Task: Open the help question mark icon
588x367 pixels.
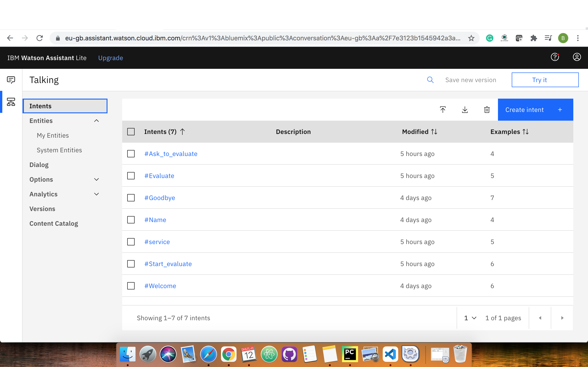Action: click(555, 57)
